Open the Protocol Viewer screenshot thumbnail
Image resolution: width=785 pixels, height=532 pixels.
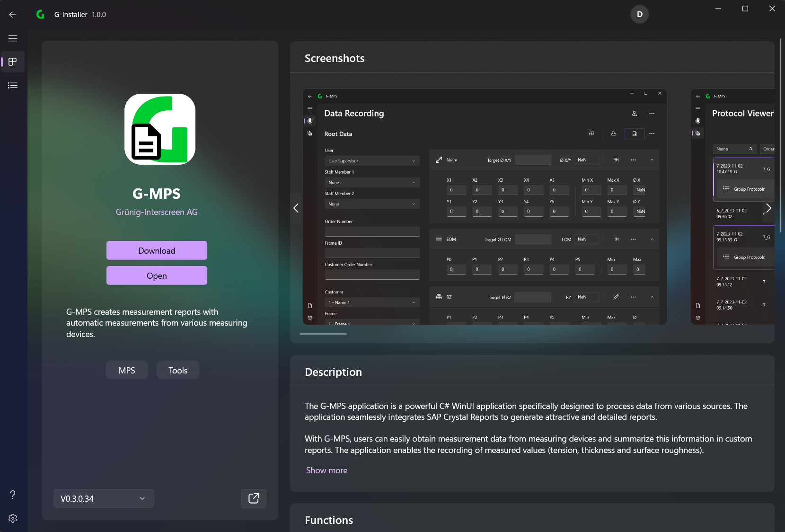[x=732, y=207]
